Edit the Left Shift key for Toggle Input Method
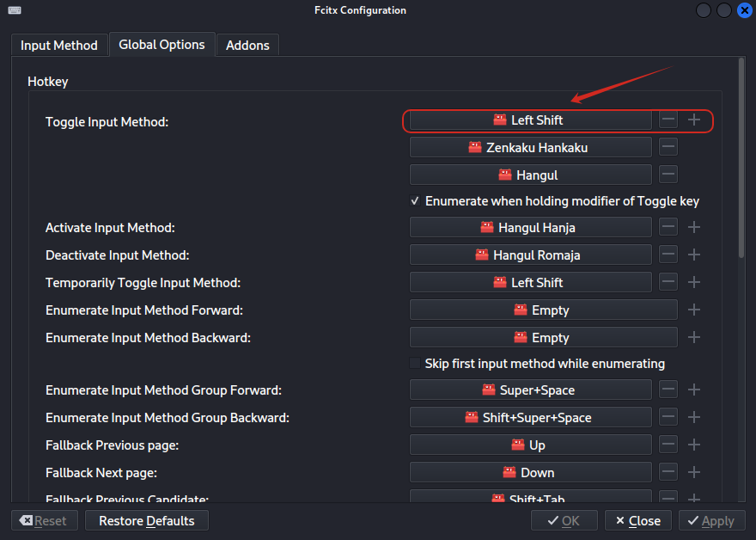Viewport: 756px width, 540px height. [x=530, y=120]
